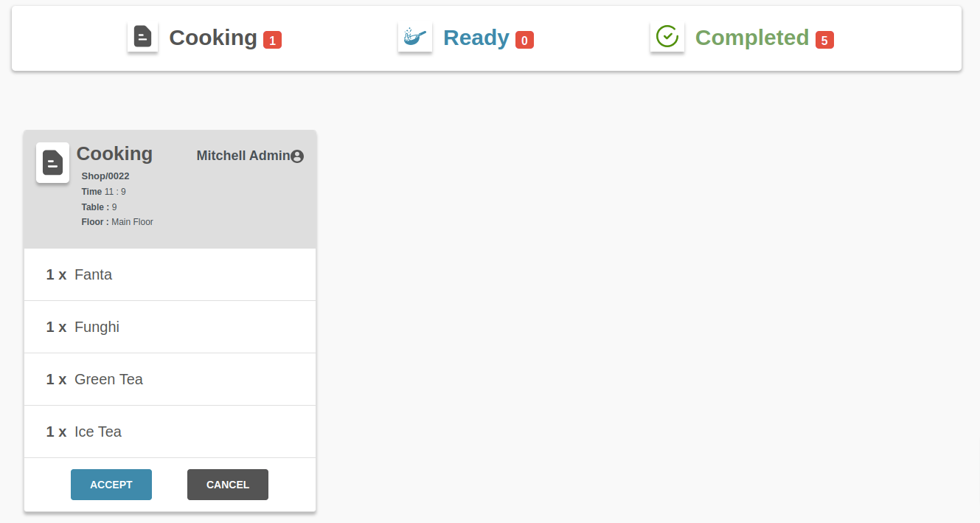The width and height of the screenshot is (980, 523).
Task: Click the Ready frying pan icon
Action: [x=415, y=37]
